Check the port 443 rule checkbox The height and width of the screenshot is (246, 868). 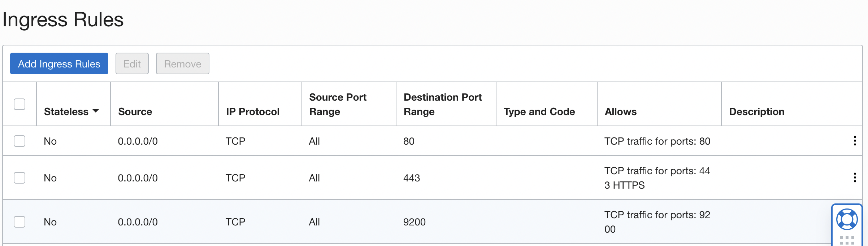pyautogui.click(x=19, y=178)
